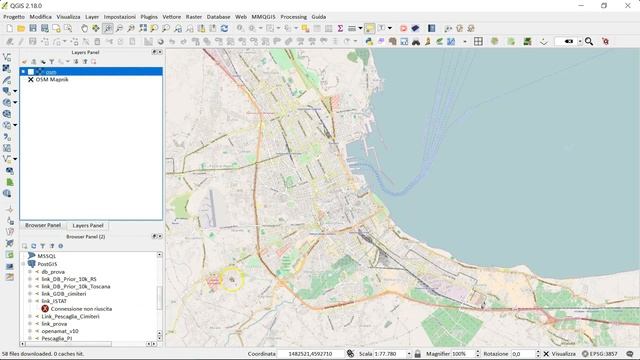Viewport: 640px width, 360px height.
Task: Select the Pan Map hand tool
Action: tap(84, 28)
